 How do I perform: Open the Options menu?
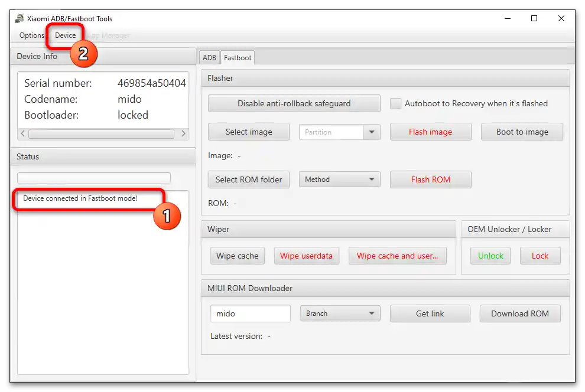pyautogui.click(x=32, y=35)
